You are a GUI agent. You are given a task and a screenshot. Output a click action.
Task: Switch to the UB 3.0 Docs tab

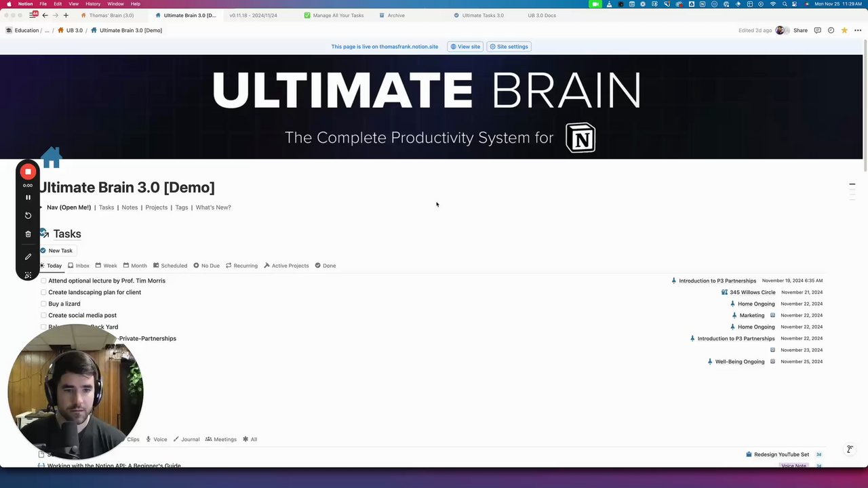point(541,15)
